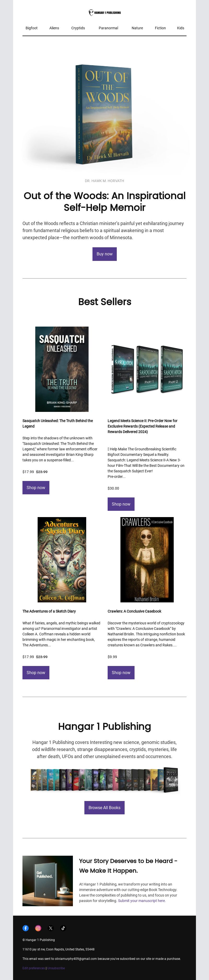209x980 pixels.
Task: Open the Aliens category
Action: [x=54, y=28]
